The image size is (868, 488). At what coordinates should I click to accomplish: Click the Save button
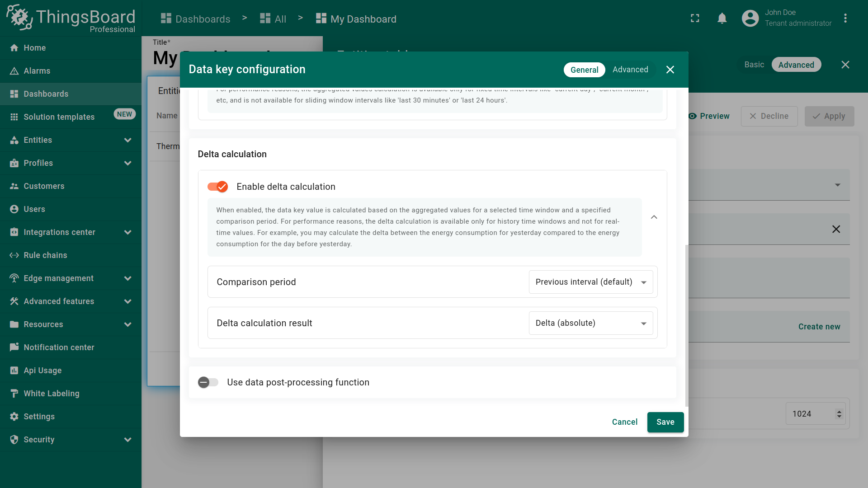point(665,422)
